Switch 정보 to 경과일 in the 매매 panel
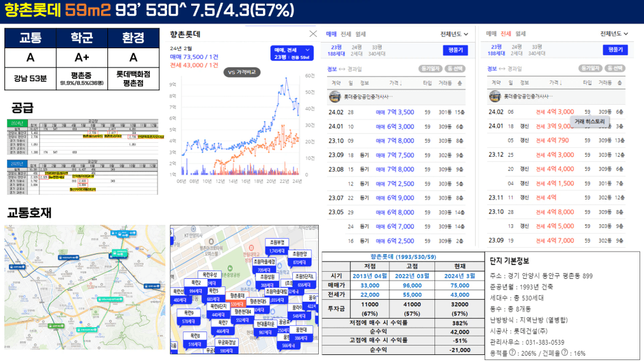The width and height of the screenshot is (644, 362). 354,69
